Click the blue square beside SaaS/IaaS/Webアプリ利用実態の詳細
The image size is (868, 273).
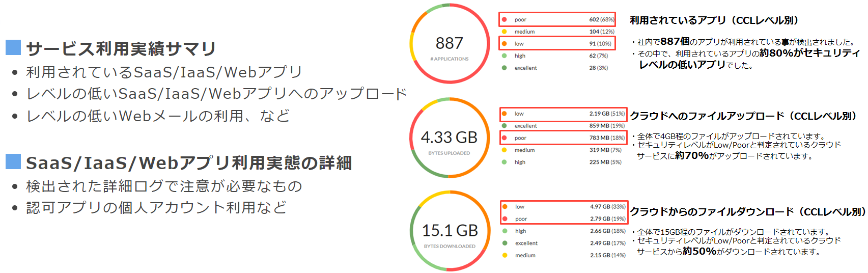[x=13, y=161]
